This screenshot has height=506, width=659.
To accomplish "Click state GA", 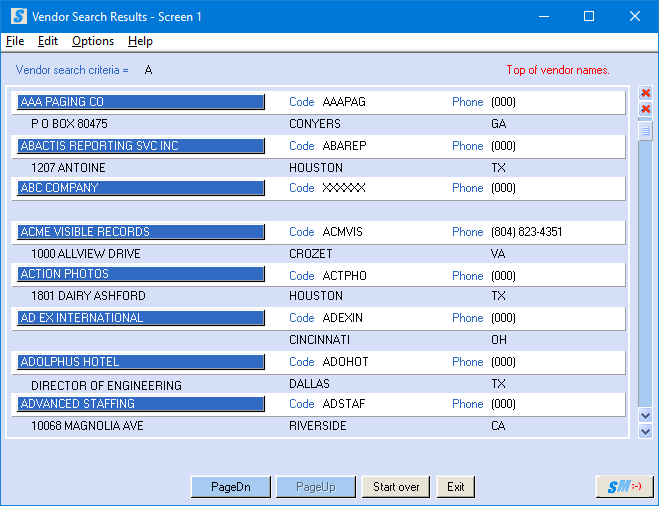I will 498,124.
